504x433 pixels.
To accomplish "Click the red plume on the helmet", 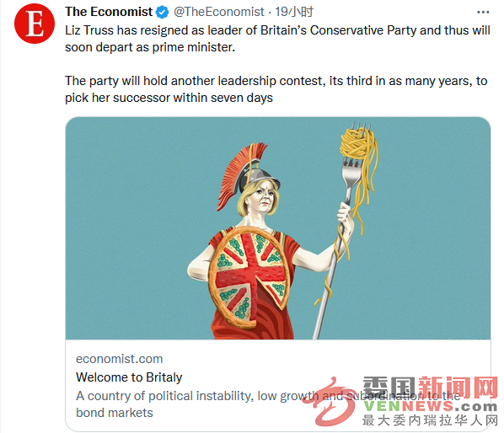I will [x=240, y=175].
